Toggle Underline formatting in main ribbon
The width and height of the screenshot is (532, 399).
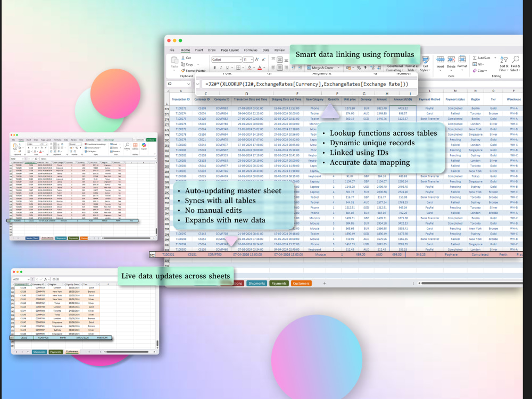[227, 68]
